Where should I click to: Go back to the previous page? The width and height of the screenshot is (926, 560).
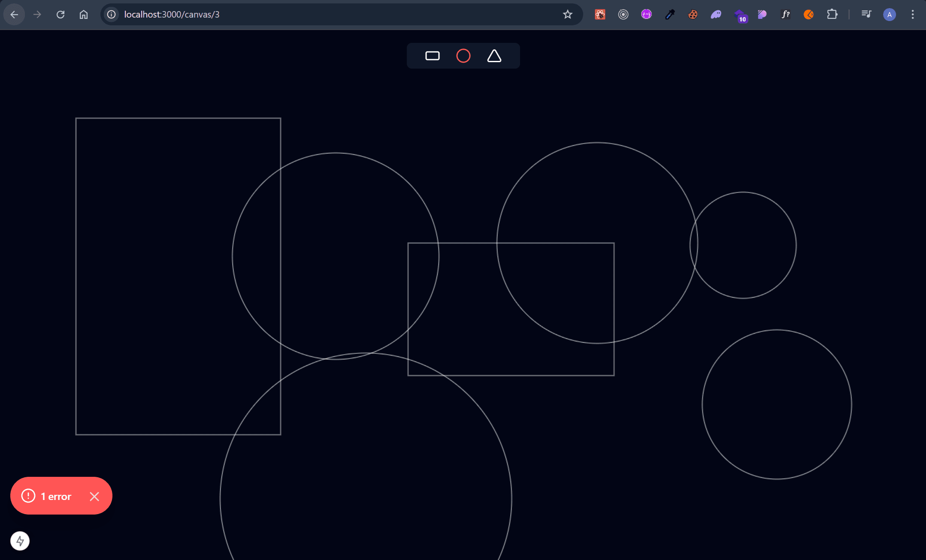tap(14, 15)
